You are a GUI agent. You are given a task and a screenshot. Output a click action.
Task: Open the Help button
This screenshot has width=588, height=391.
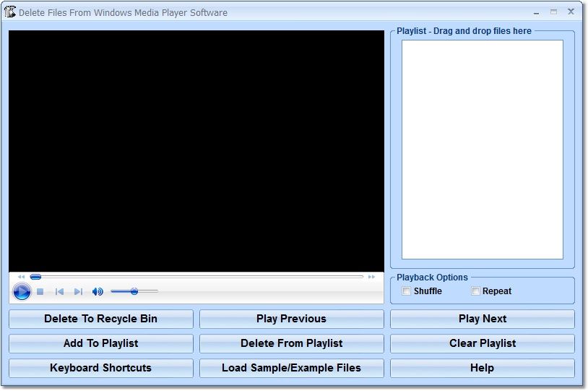(x=483, y=368)
